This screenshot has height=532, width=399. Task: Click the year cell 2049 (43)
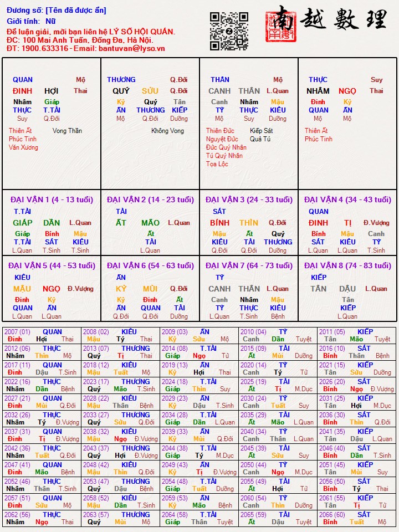tap(199, 469)
